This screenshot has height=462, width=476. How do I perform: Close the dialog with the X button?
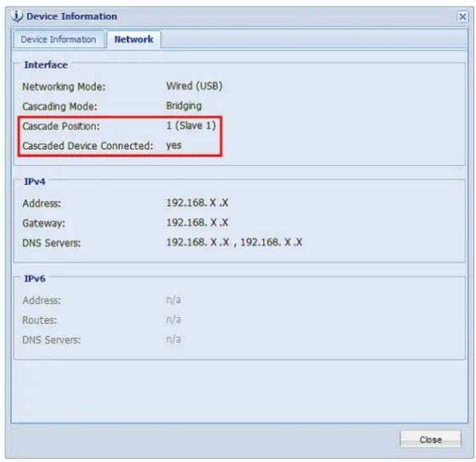pyautogui.click(x=462, y=17)
